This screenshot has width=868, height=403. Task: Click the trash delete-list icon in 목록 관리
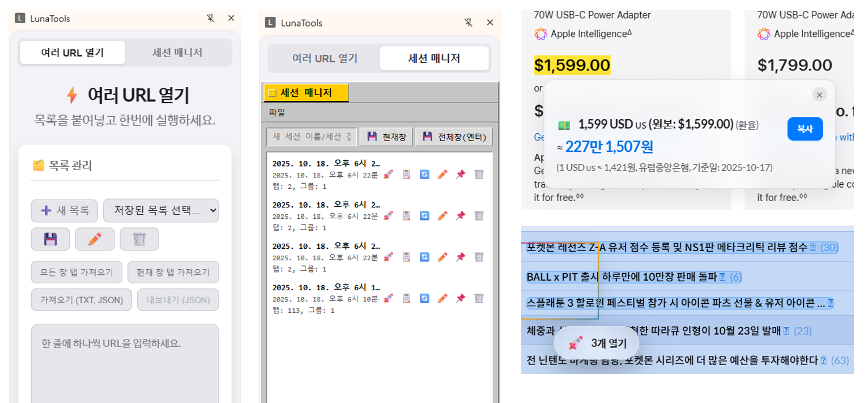[139, 239]
